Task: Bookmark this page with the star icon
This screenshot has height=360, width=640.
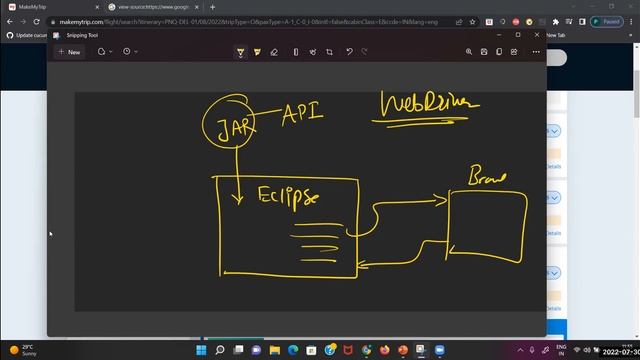Action: point(473,22)
